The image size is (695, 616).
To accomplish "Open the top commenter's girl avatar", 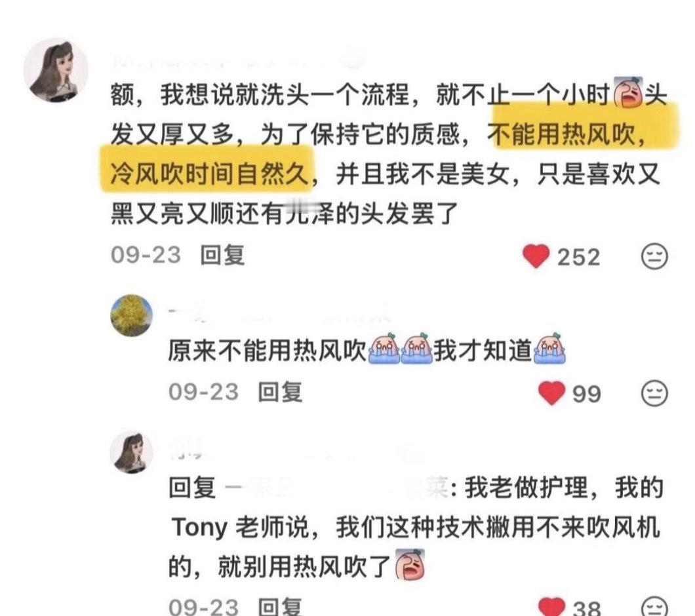I will click(x=56, y=71).
